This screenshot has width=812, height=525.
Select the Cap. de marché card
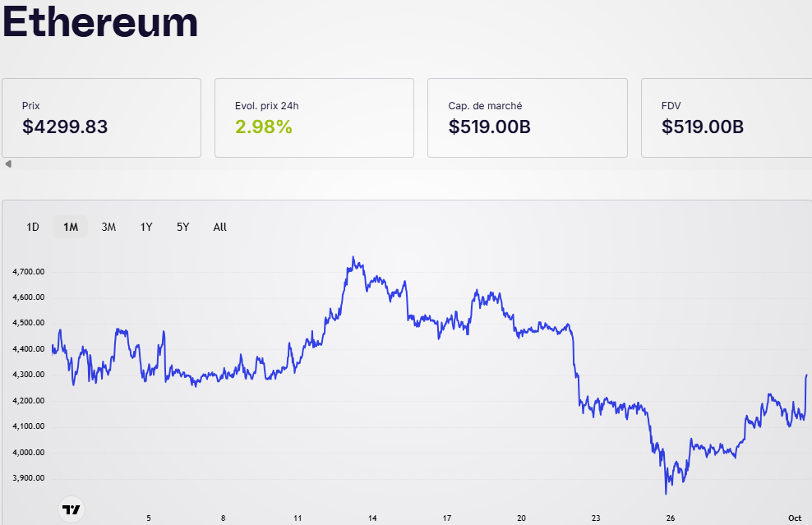[x=527, y=117]
